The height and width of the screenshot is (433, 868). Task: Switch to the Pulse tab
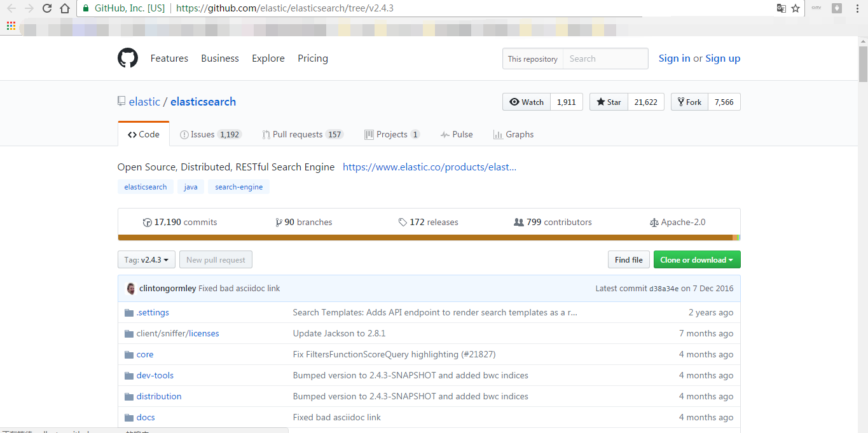457,135
